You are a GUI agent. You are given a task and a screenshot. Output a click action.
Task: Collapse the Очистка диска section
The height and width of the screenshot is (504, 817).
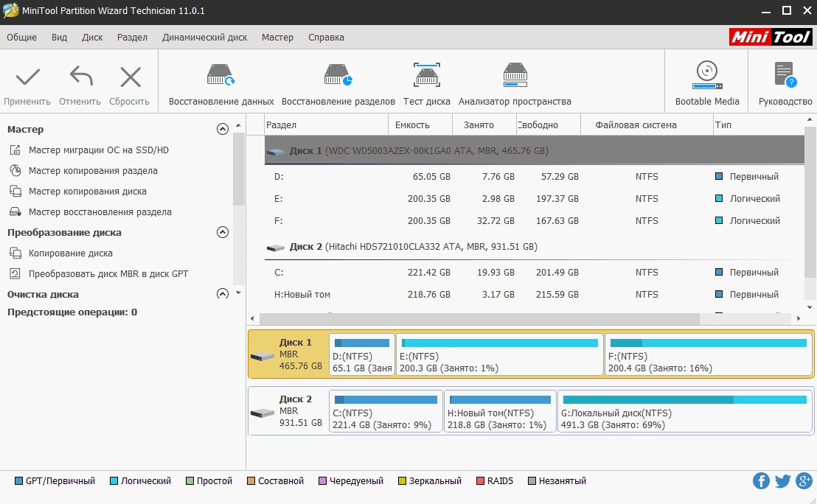[x=223, y=294]
